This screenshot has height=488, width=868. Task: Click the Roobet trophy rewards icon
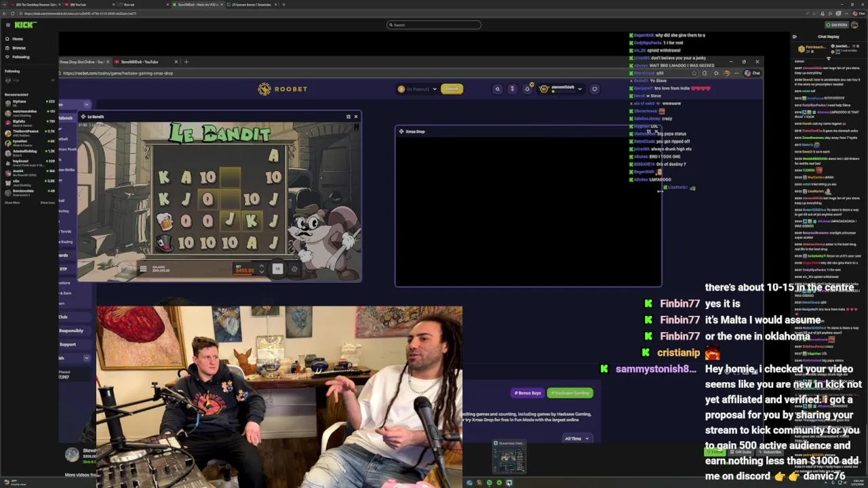click(x=512, y=89)
